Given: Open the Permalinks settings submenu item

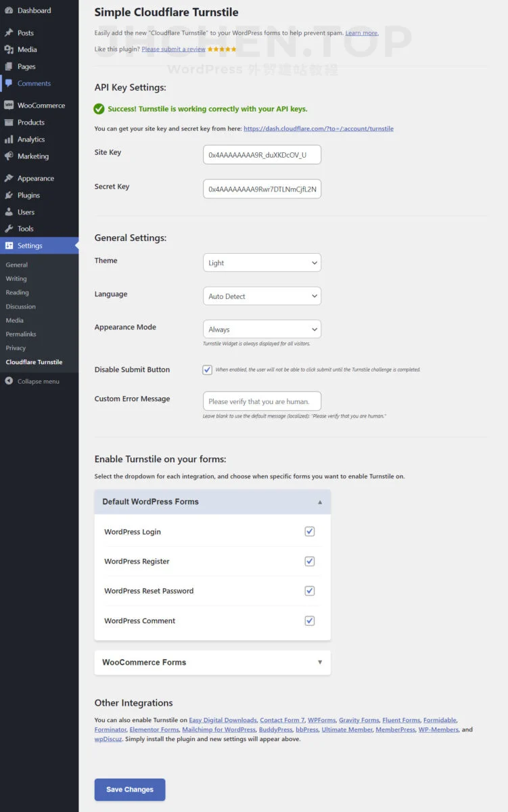Looking at the screenshot, I should click(21, 334).
